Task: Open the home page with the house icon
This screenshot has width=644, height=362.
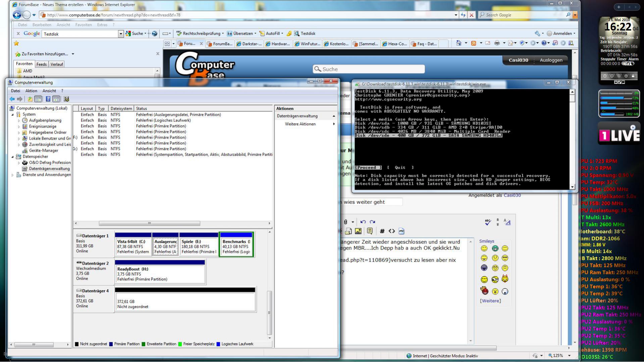Action: [459, 43]
